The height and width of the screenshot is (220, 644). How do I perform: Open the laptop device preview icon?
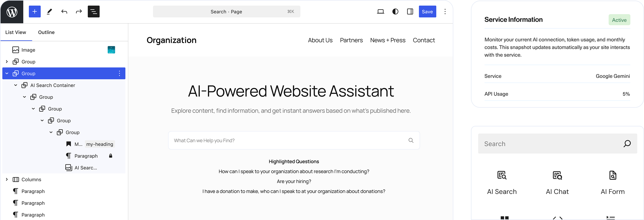[x=380, y=12]
